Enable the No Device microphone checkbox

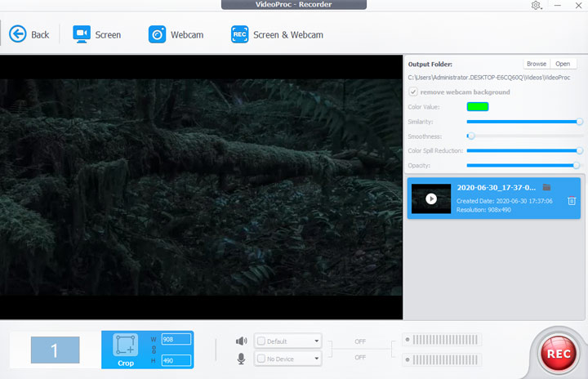(x=261, y=359)
